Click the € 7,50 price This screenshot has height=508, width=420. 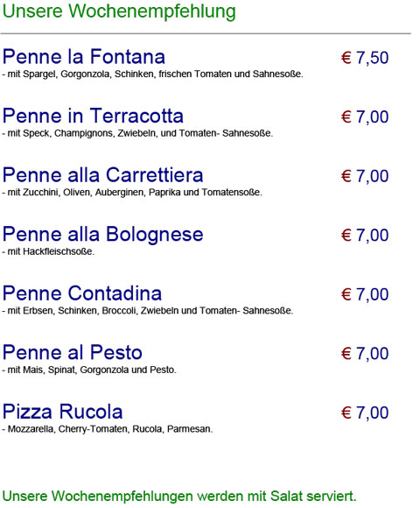tap(365, 59)
